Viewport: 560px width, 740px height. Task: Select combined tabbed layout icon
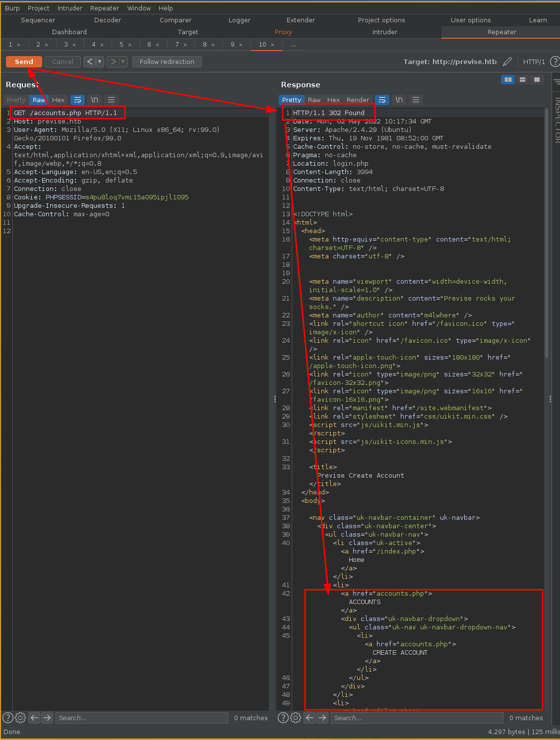click(537, 79)
